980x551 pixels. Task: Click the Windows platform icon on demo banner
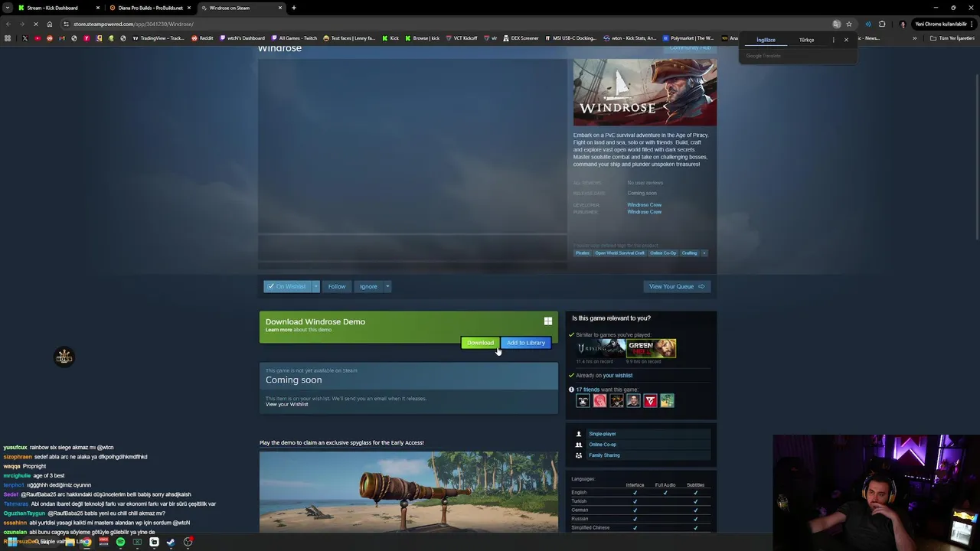[x=547, y=321]
